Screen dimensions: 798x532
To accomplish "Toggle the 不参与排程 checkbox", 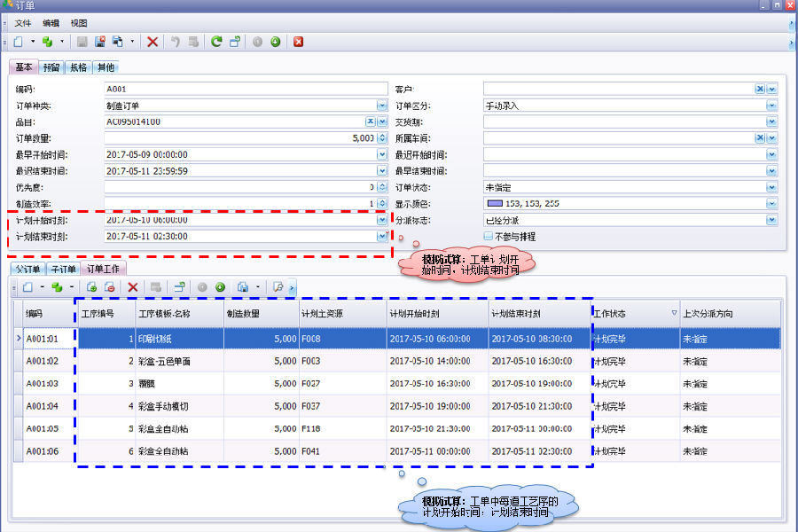I will 489,237.
